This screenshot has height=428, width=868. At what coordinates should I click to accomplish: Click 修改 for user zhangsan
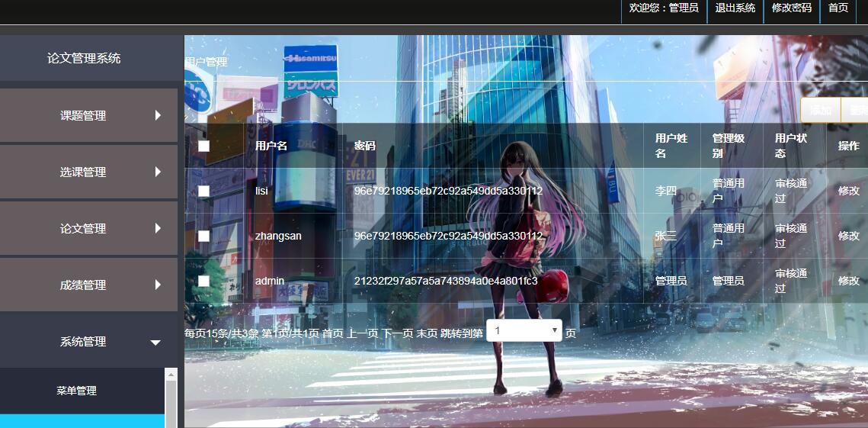click(x=849, y=236)
